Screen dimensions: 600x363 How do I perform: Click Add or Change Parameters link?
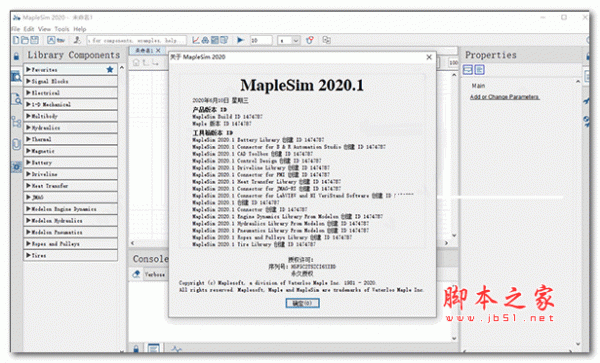pyautogui.click(x=504, y=97)
